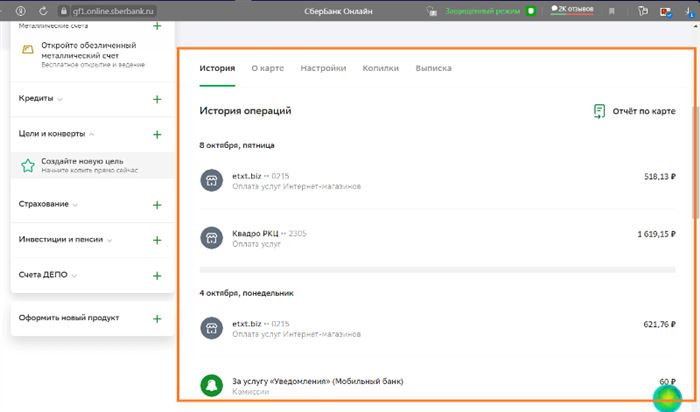Click the green assistant bubble button

(667, 398)
